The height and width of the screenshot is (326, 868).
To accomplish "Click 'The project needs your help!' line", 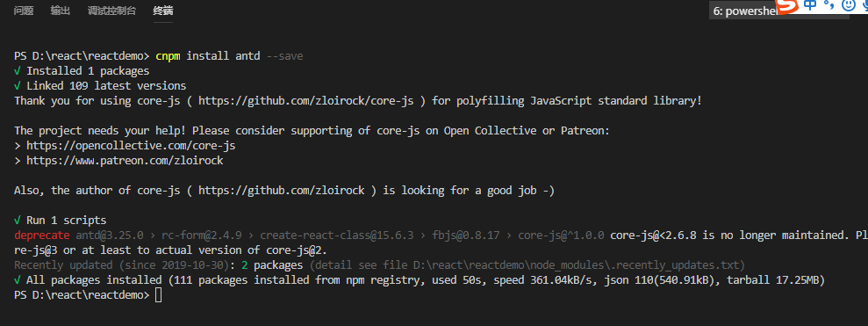I will coord(312,131).
